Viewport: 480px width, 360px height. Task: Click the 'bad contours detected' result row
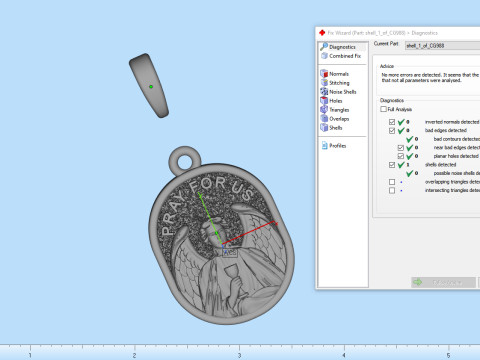(x=442, y=139)
